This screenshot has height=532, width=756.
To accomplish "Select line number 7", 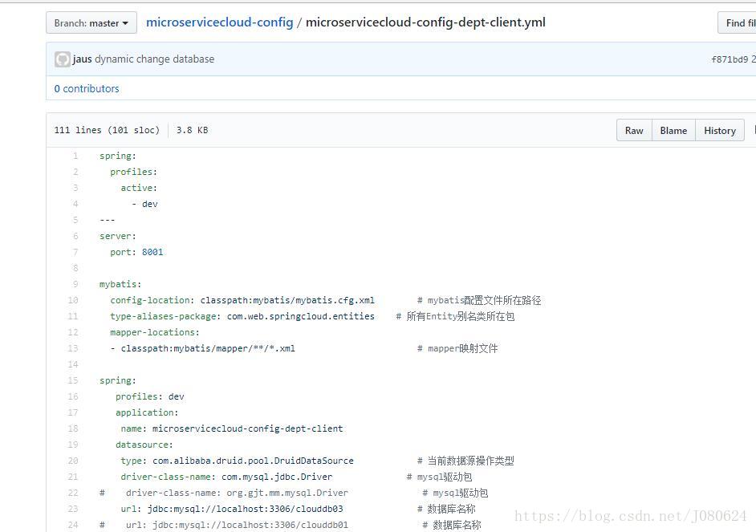I will 75,252.
